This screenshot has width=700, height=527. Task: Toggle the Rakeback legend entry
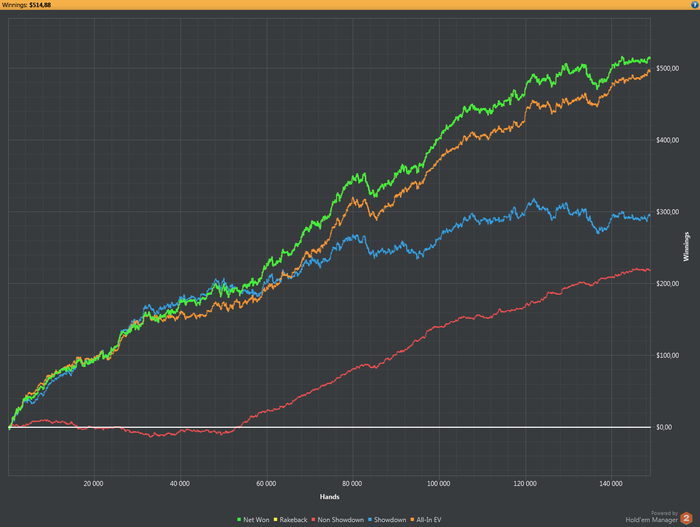point(291,520)
